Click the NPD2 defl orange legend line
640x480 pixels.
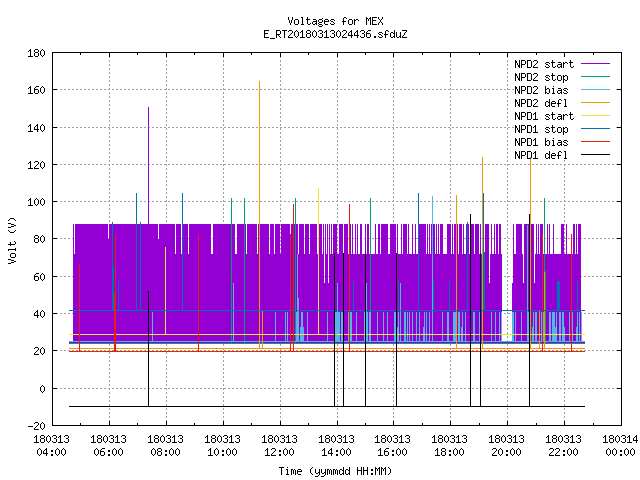tap(595, 103)
